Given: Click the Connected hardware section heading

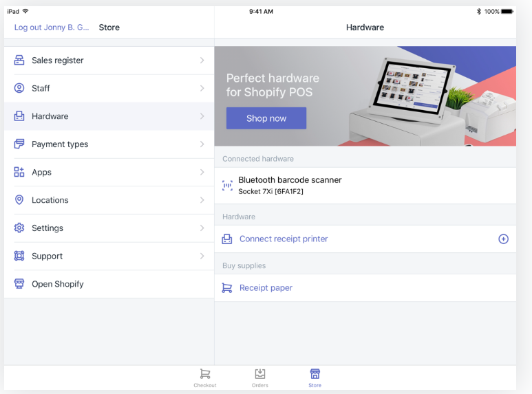Looking at the screenshot, I should tap(258, 159).
